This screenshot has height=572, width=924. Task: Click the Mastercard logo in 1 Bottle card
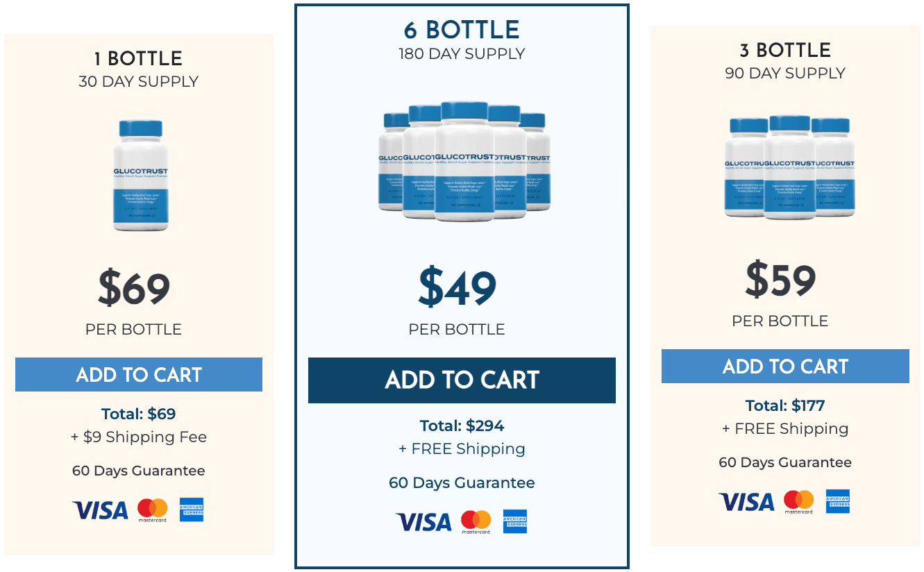pos(153,510)
